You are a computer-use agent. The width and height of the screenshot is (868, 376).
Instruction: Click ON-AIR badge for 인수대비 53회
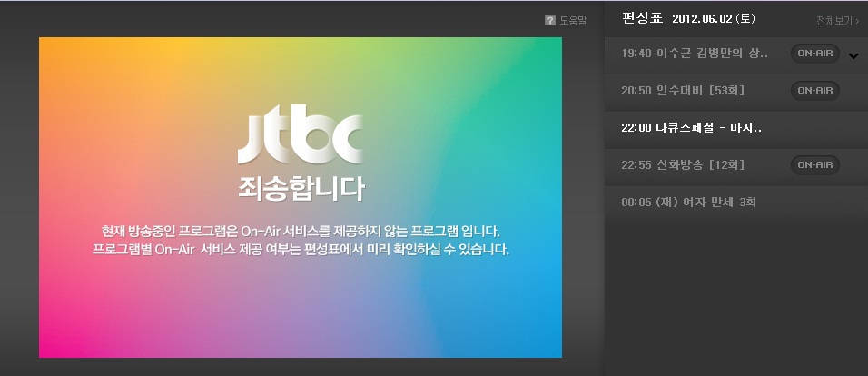tap(814, 90)
